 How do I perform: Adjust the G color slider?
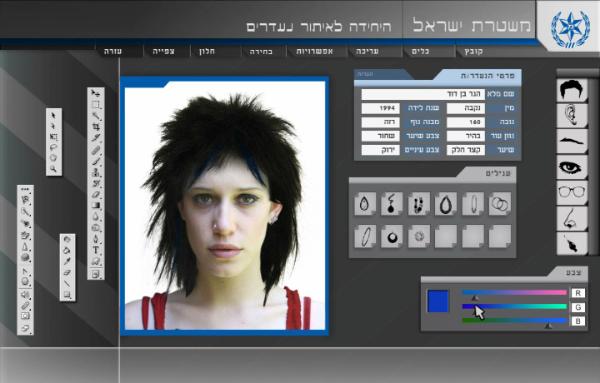(514, 306)
